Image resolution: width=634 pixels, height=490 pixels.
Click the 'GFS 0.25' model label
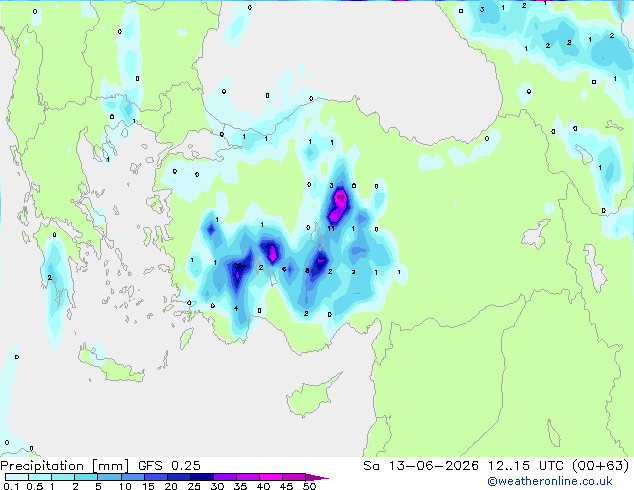coord(169,466)
